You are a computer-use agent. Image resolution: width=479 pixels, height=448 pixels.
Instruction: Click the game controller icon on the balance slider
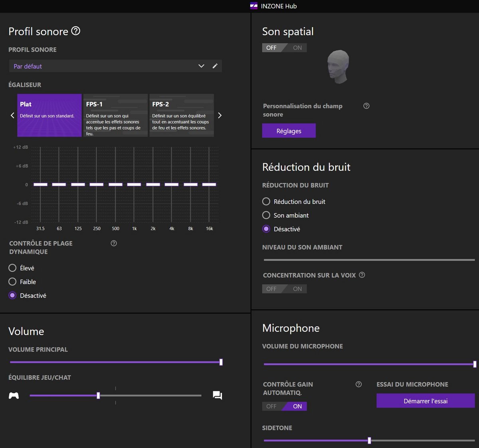tap(14, 395)
